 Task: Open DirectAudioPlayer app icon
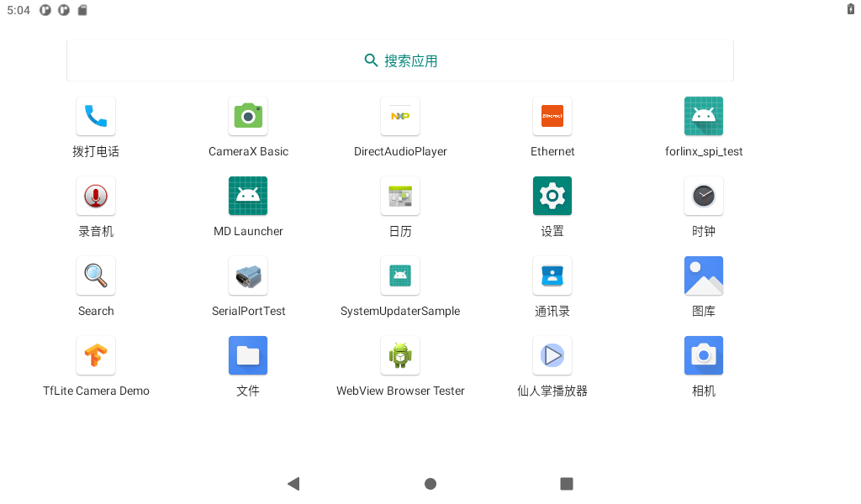(400, 116)
